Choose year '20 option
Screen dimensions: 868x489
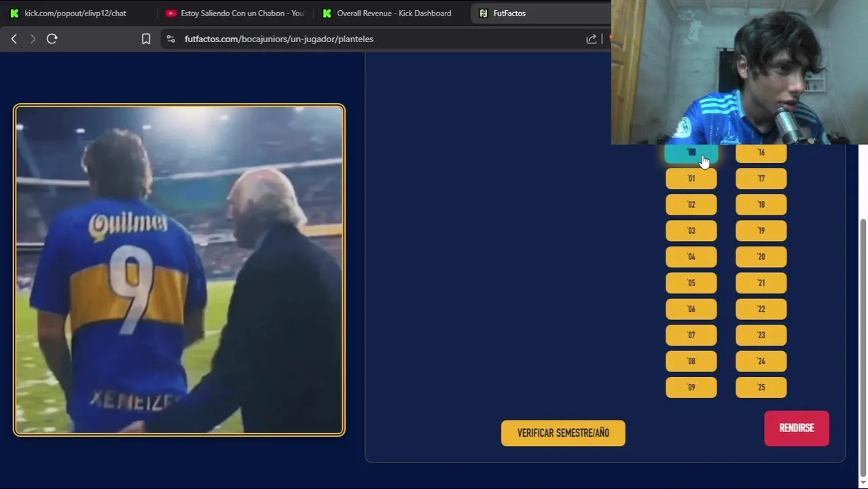[x=761, y=257]
